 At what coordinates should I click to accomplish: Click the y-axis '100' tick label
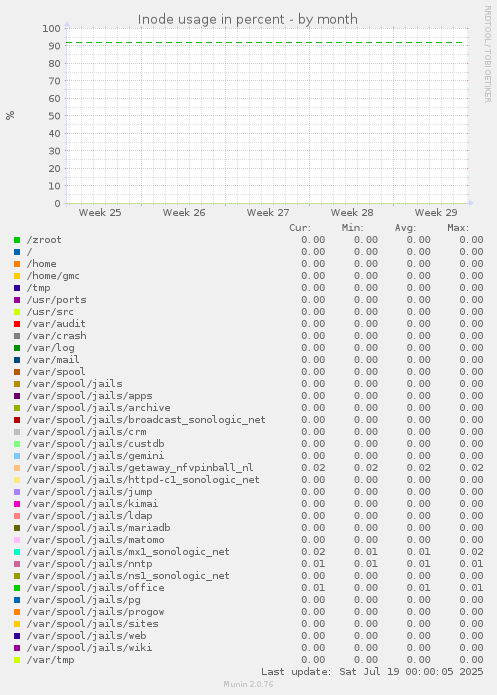pyautogui.click(x=51, y=28)
